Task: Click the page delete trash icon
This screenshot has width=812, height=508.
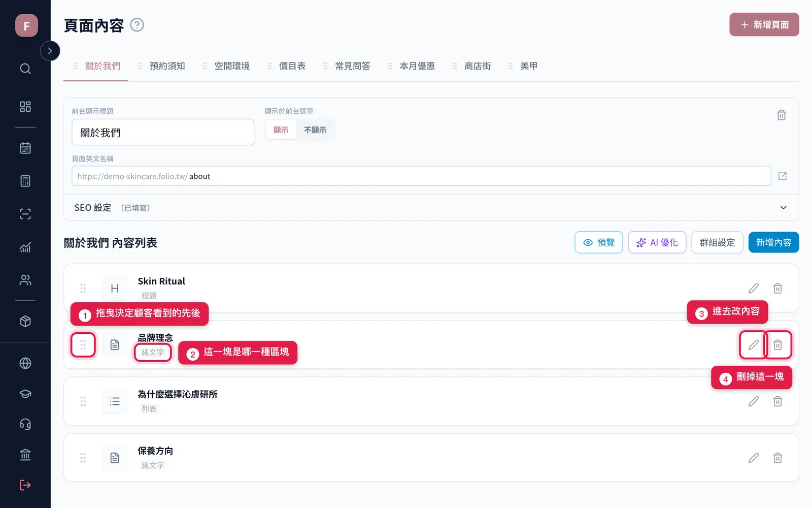Action: point(782,115)
